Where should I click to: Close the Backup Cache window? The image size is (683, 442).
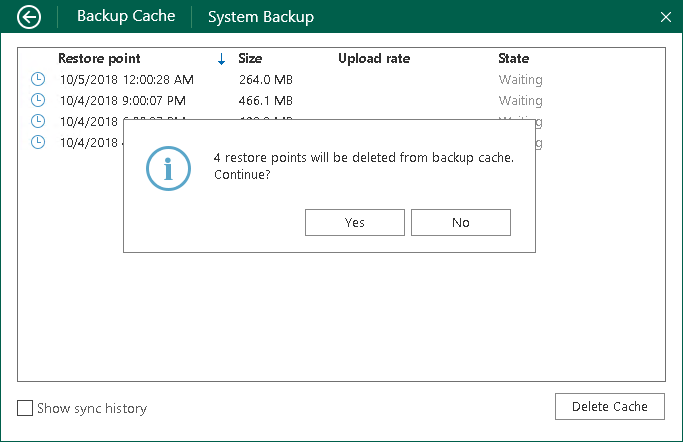pos(666,17)
